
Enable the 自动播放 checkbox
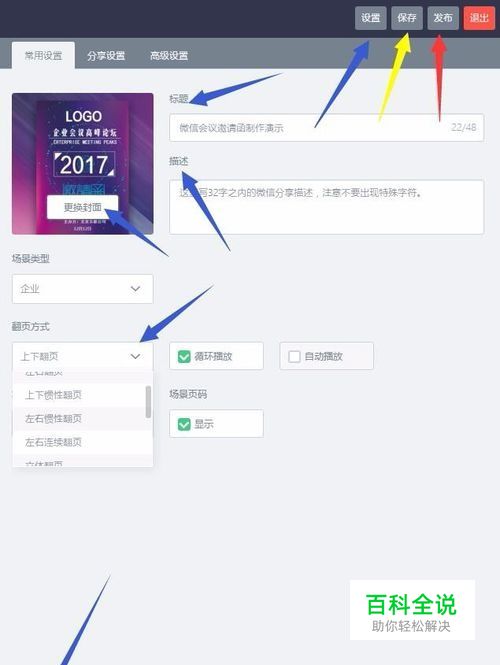(294, 356)
